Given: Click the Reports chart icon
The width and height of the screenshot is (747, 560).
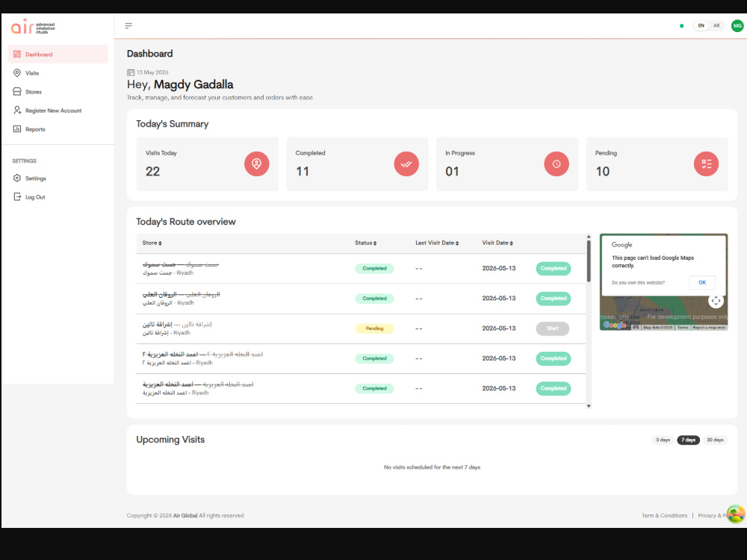Looking at the screenshot, I should click(x=17, y=129).
